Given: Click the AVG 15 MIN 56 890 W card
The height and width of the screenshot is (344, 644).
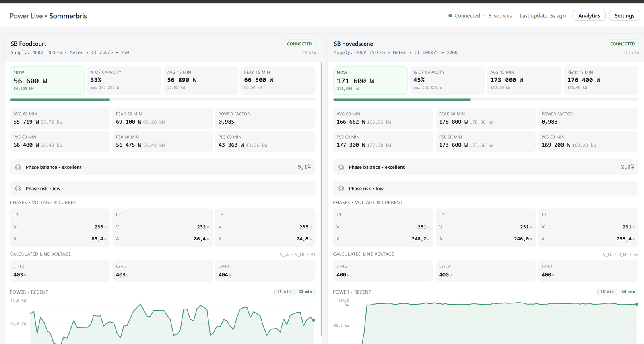Looking at the screenshot, I should point(201,81).
